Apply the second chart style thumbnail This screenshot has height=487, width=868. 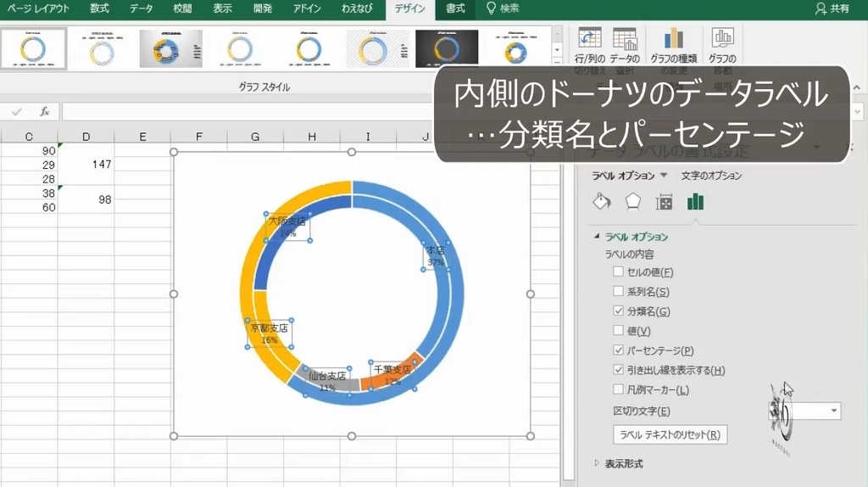coord(102,48)
